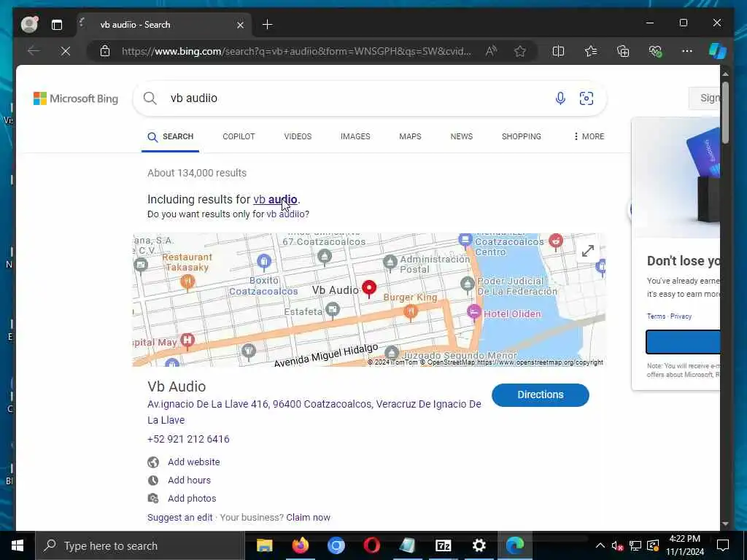Screen dimensions: 747x560
Task: Click the red Vb Audio map pin
Action: click(369, 289)
